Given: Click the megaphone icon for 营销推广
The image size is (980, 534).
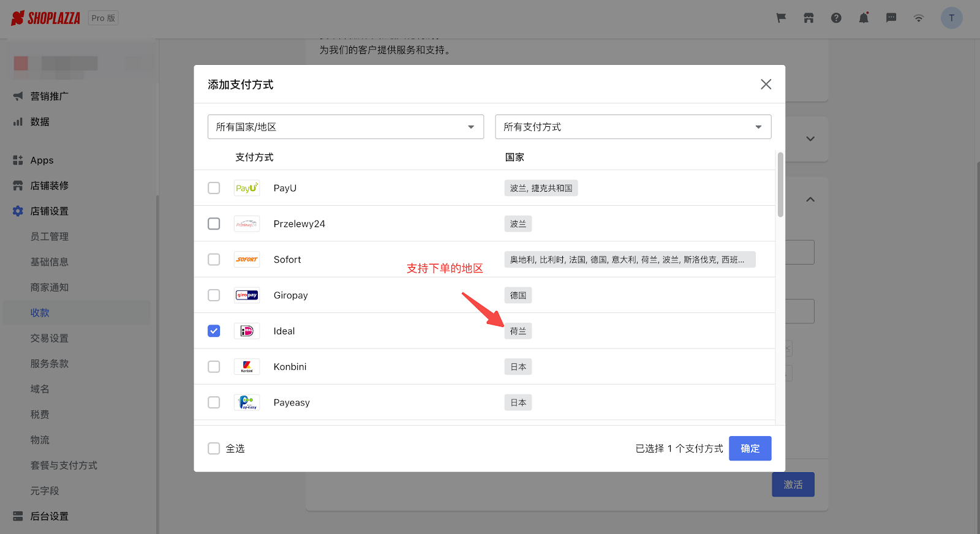Looking at the screenshot, I should pyautogui.click(x=18, y=96).
